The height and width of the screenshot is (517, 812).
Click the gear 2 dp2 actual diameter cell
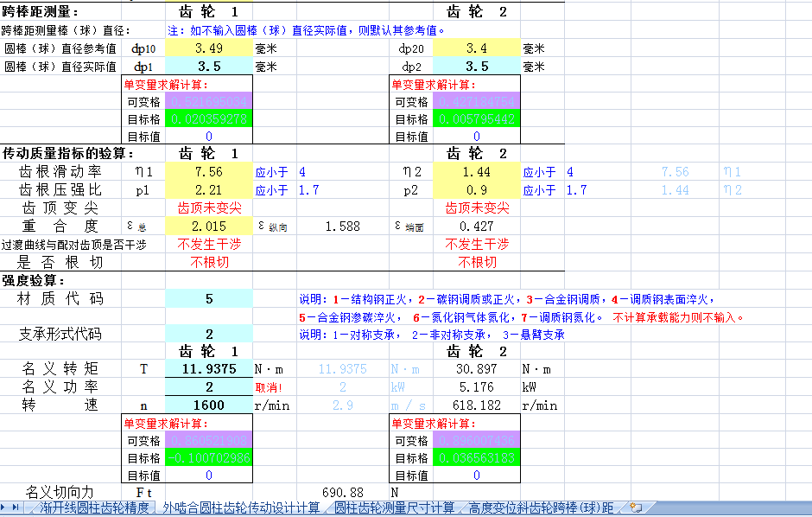click(x=477, y=67)
